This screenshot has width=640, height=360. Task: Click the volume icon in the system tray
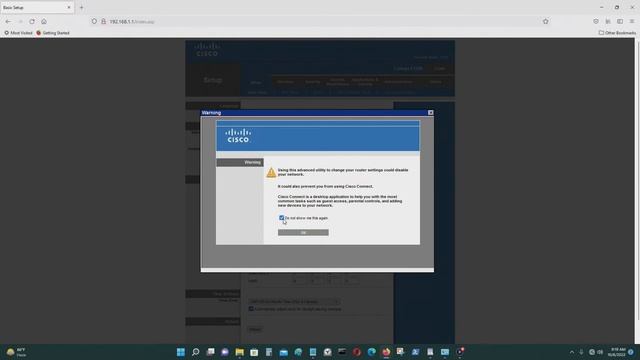click(600, 352)
